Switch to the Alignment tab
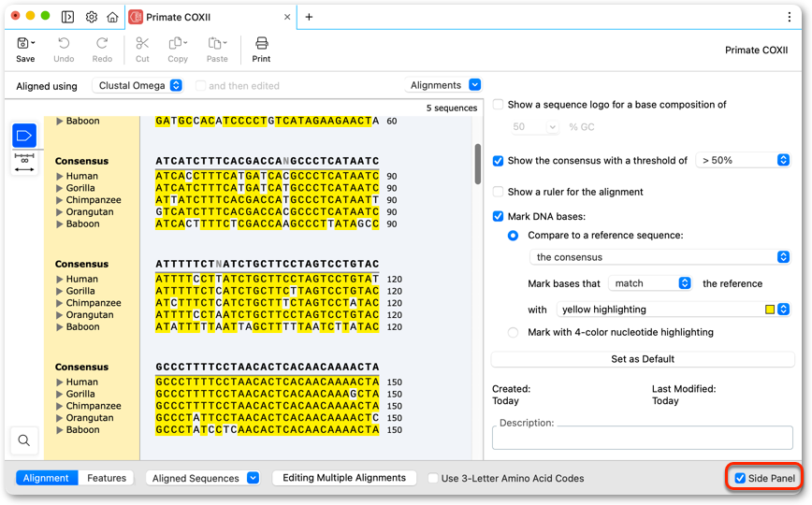Screen dimensions: 812x505 click(46, 478)
